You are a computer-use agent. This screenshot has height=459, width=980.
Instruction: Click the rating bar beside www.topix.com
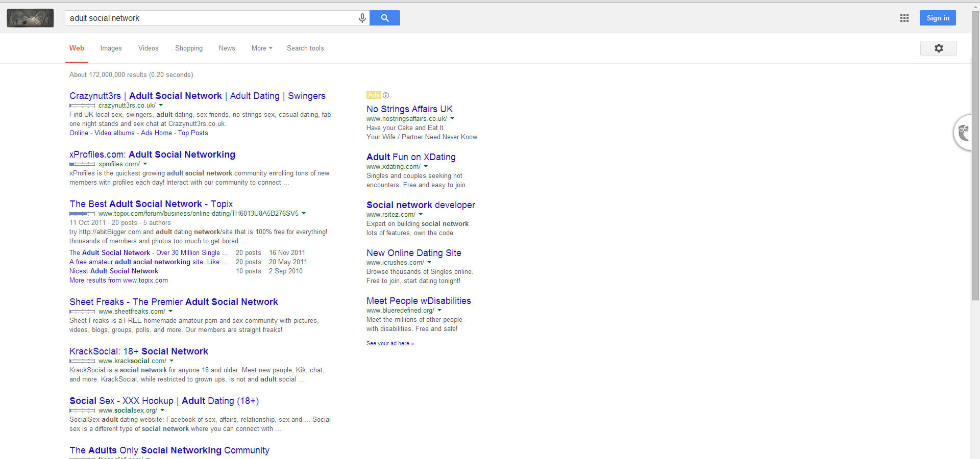pyautogui.click(x=82, y=214)
